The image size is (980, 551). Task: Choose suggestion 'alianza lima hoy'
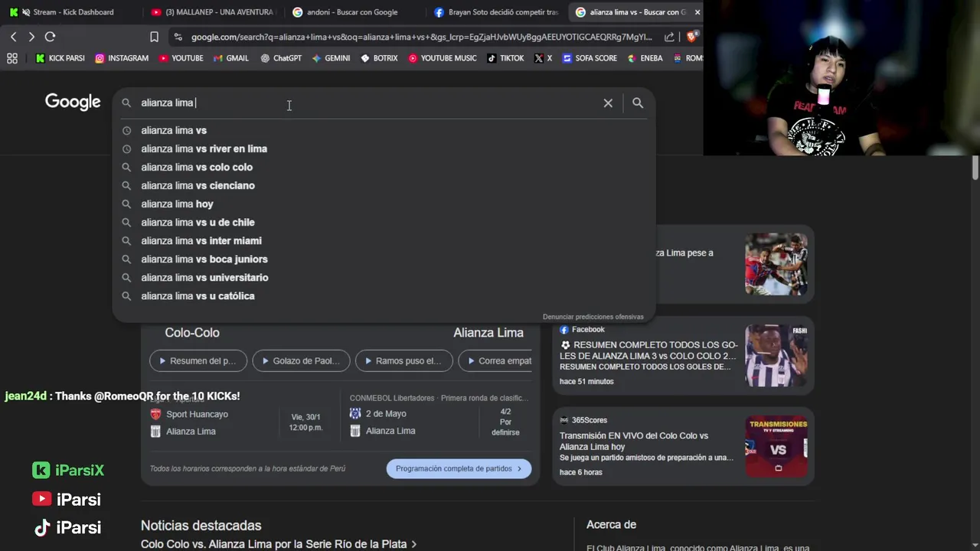383,204
